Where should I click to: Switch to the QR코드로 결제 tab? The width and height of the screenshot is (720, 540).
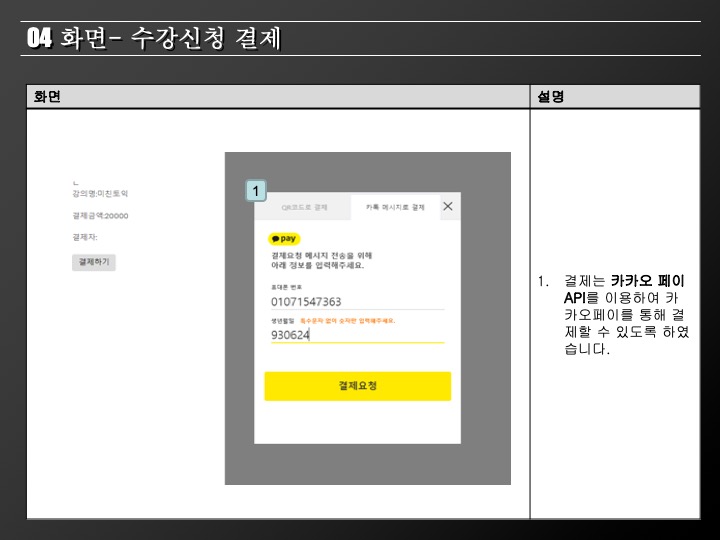[x=304, y=208]
